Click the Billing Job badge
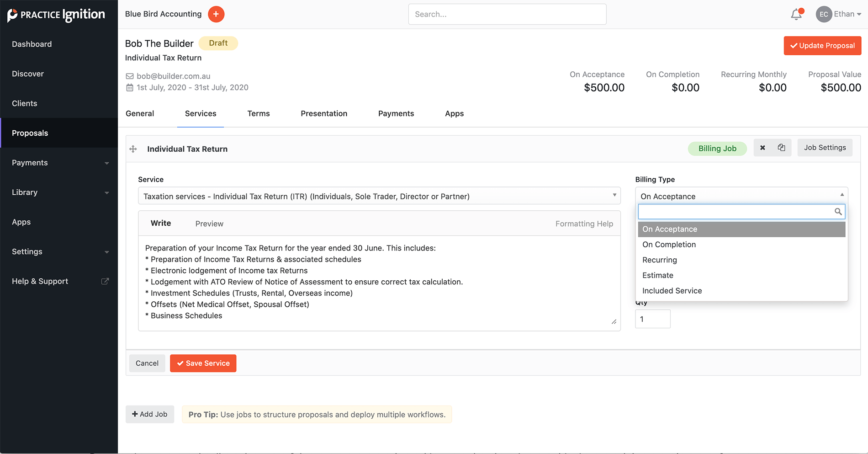 tap(717, 149)
